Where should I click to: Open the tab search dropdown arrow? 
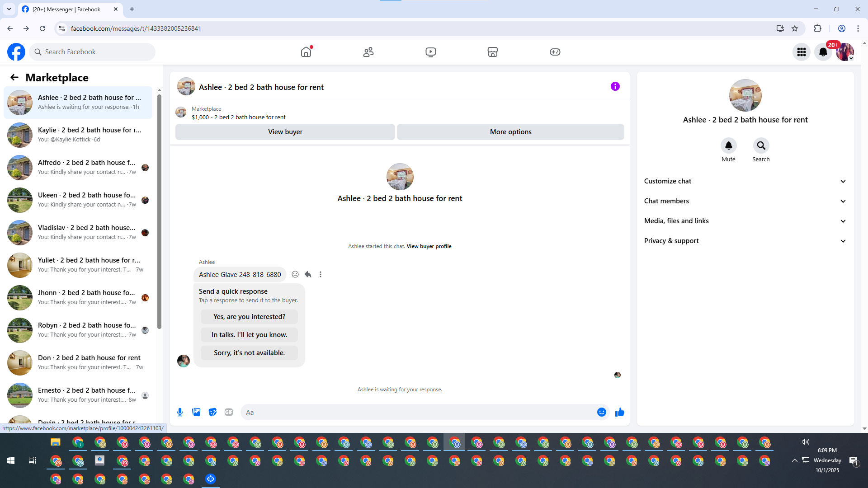(x=9, y=9)
